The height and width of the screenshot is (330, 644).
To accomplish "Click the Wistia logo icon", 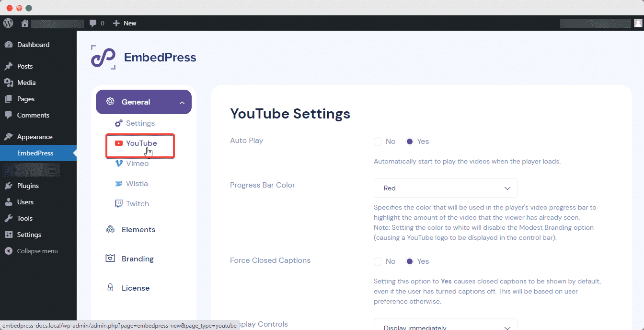I will point(119,184).
